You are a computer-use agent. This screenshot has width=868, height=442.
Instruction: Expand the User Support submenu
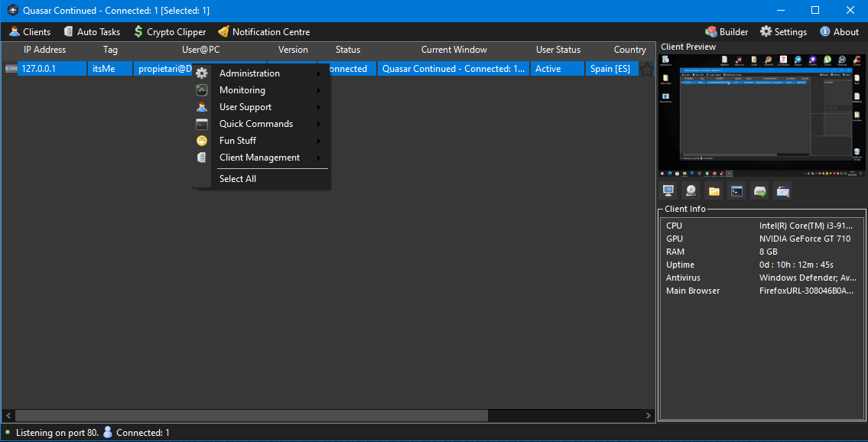coord(262,107)
